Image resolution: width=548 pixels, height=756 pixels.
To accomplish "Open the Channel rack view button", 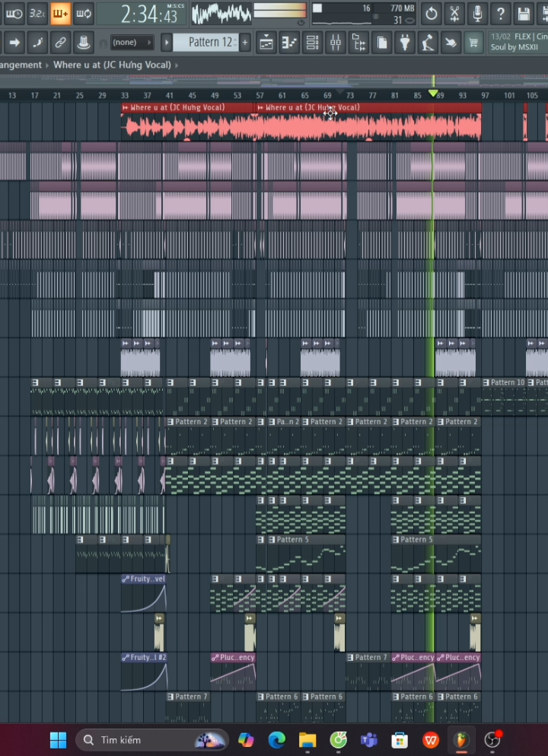I will pyautogui.click(x=312, y=43).
